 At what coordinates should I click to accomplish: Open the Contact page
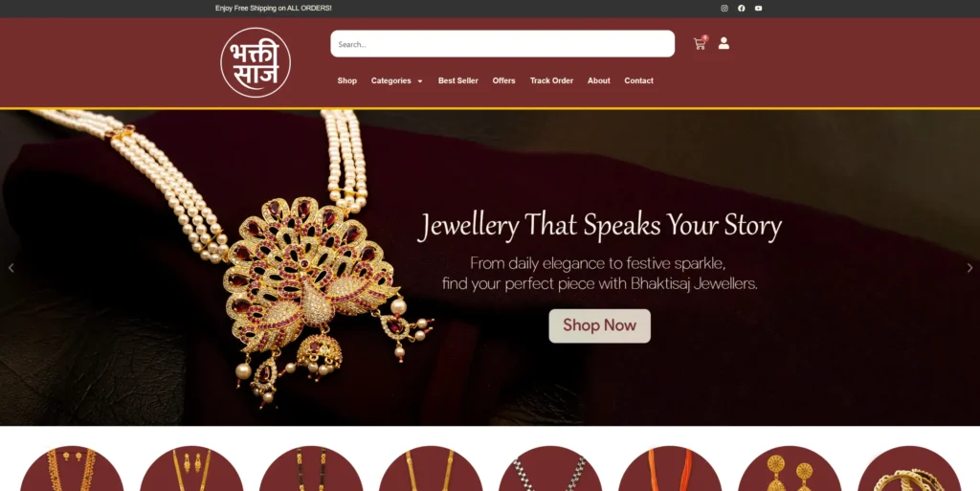click(x=638, y=80)
